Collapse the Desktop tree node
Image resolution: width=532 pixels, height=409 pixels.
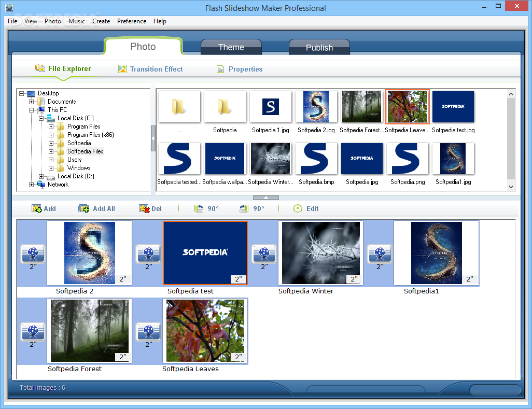(22, 93)
